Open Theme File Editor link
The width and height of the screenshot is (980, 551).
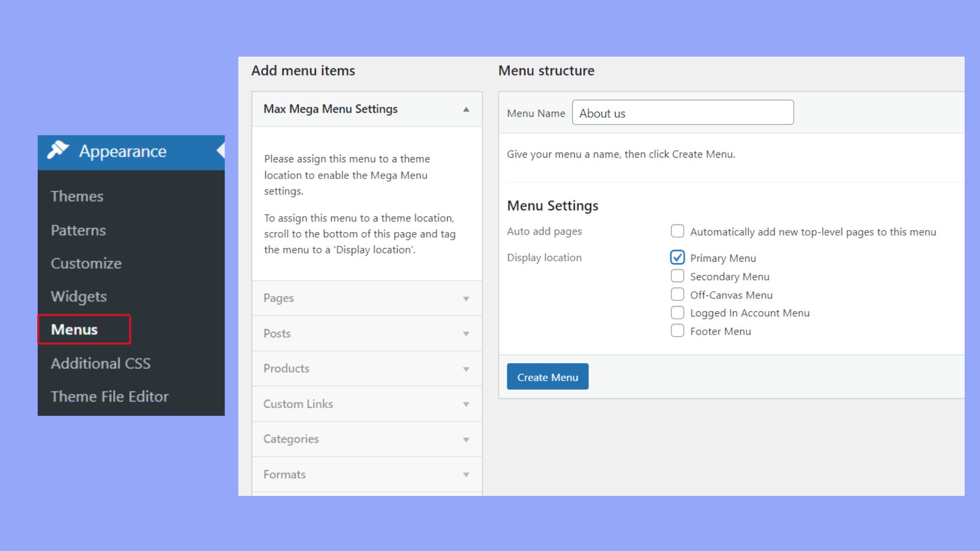(110, 396)
